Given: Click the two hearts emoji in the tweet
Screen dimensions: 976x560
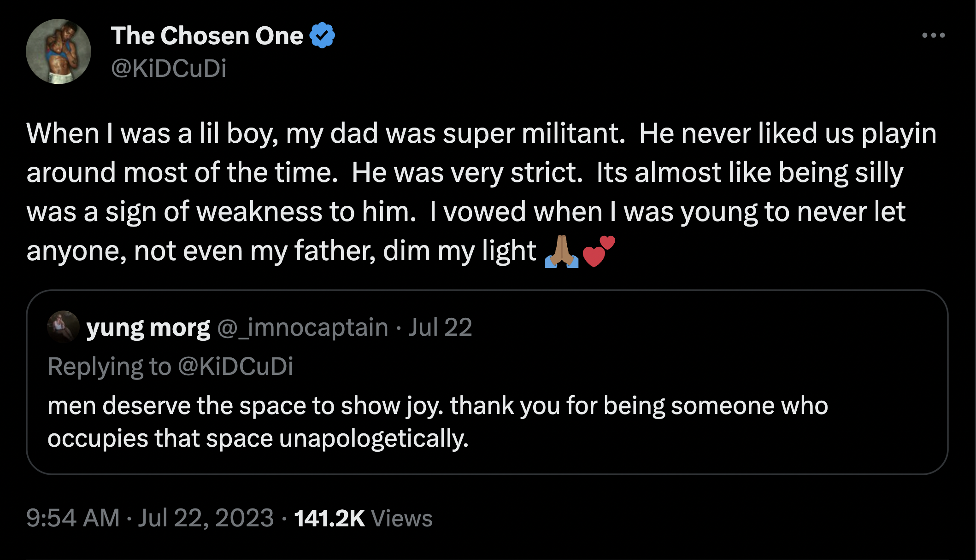Looking at the screenshot, I should pos(600,249).
